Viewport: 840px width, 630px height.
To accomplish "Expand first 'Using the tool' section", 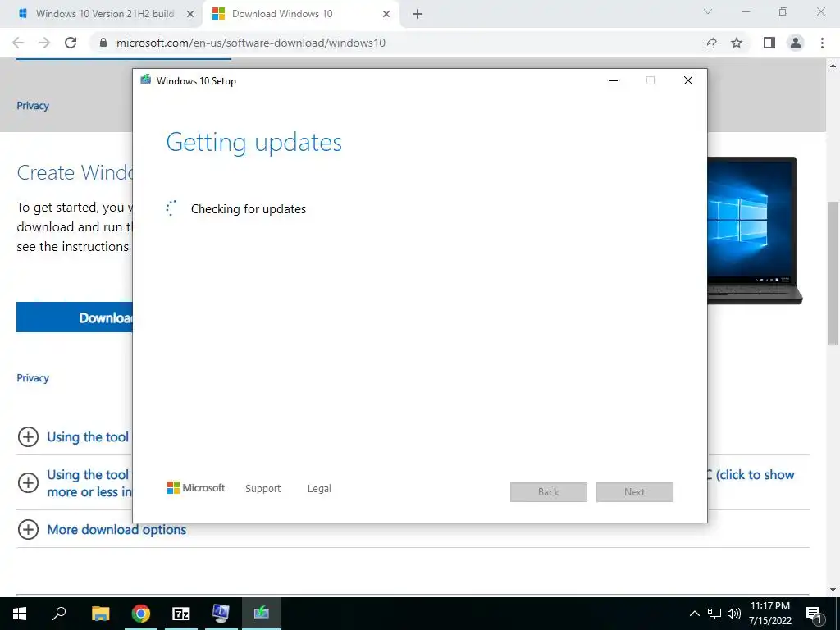I will tap(28, 436).
